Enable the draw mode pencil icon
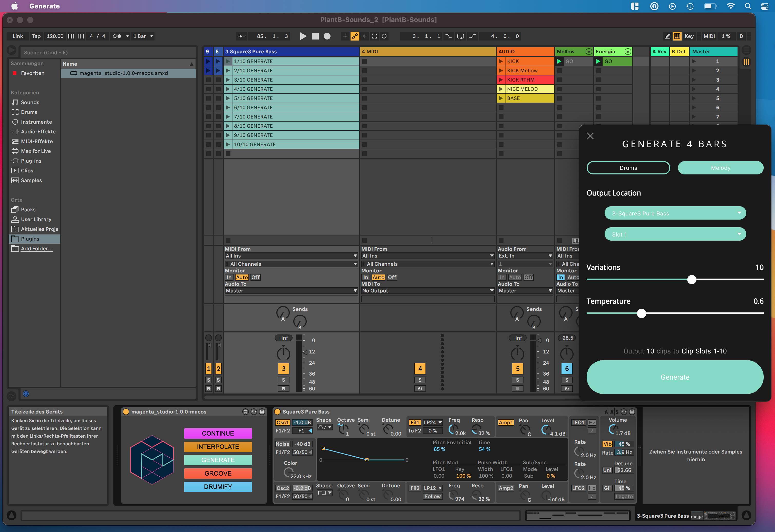Screen dimensions: 775x532 click(667, 36)
